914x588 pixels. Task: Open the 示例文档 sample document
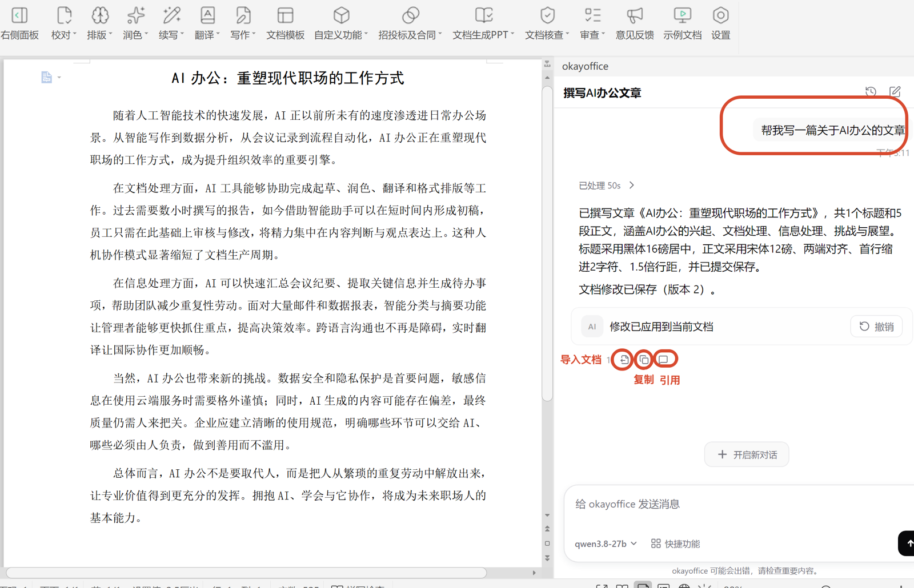682,23
